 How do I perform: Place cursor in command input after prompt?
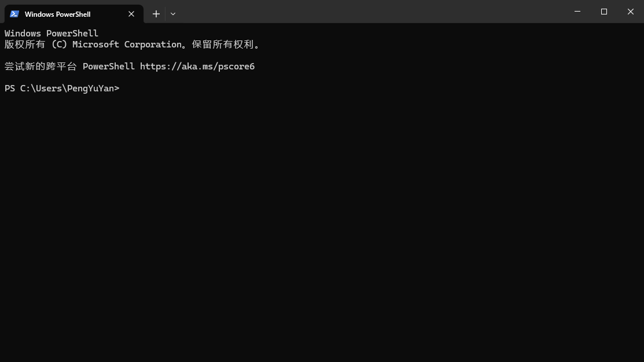coord(124,88)
